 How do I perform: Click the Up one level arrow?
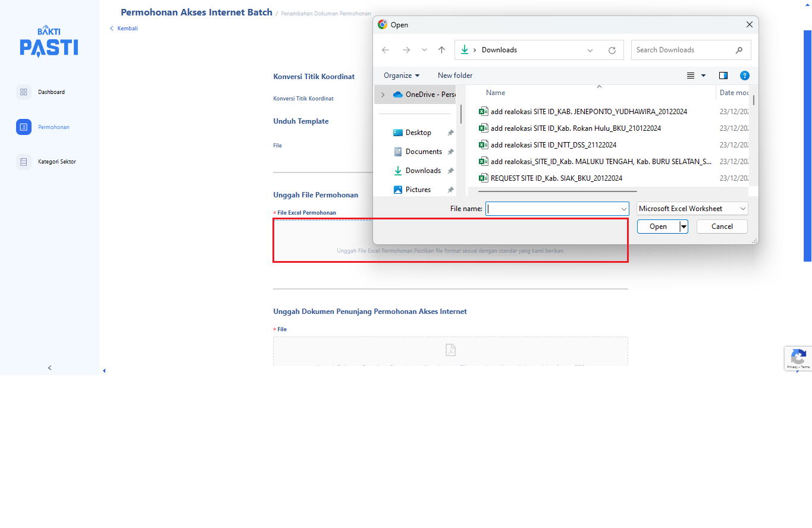coord(441,50)
